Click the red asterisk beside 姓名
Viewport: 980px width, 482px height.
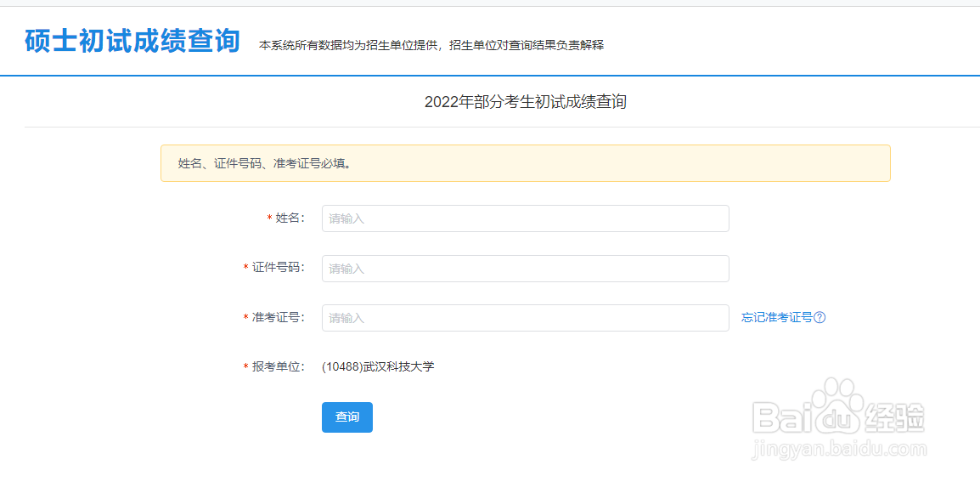270,218
